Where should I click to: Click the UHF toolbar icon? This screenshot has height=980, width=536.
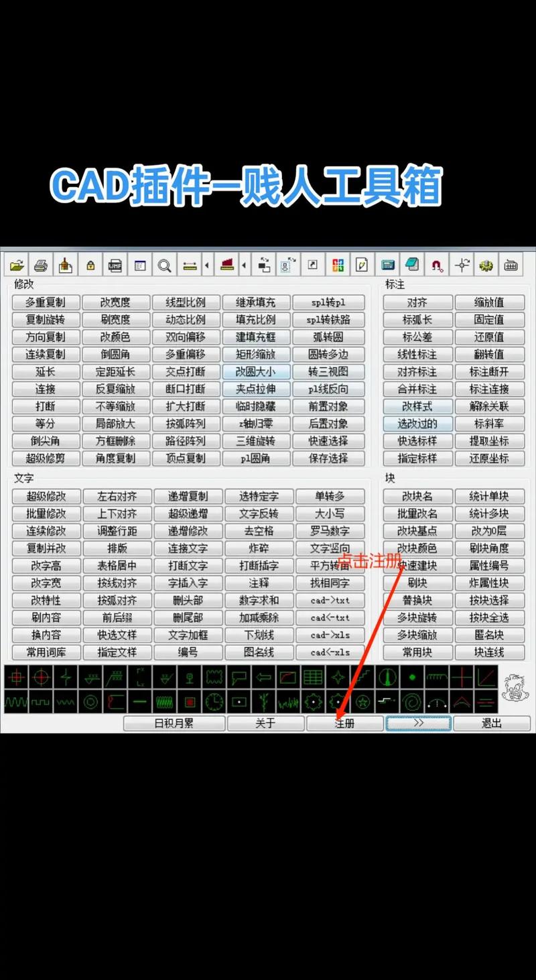point(115,265)
